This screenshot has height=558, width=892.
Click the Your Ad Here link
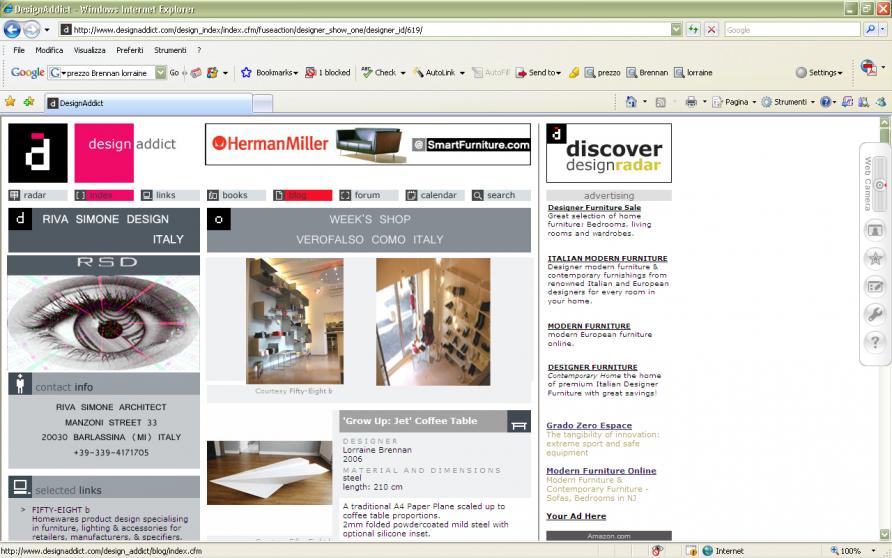tap(576, 516)
